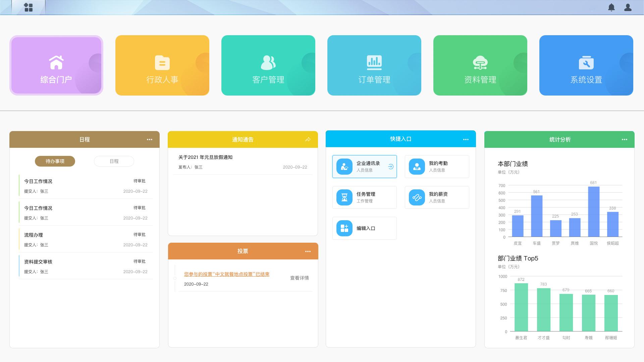
Task: Click the house icon in 综合门户 tile
Action: point(56,62)
